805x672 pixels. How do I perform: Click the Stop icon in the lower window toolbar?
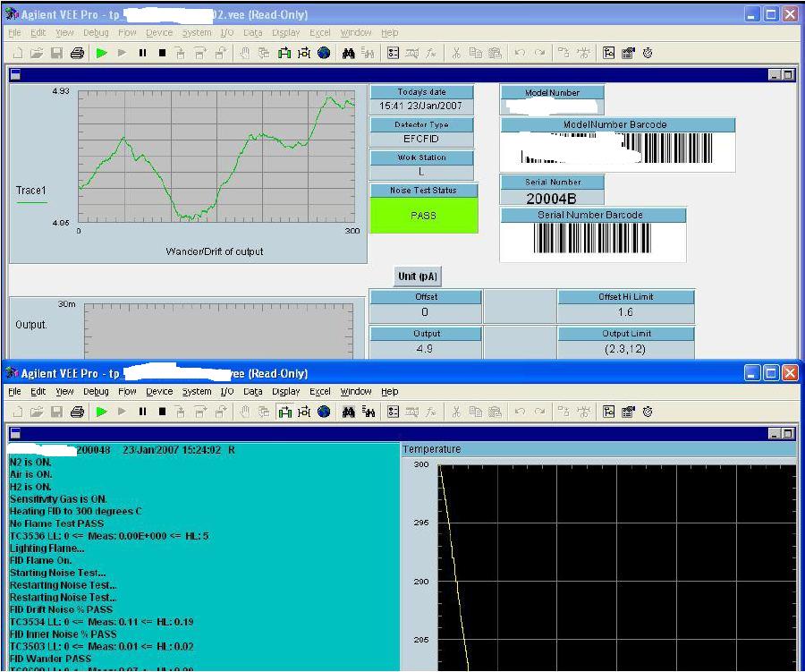[162, 412]
